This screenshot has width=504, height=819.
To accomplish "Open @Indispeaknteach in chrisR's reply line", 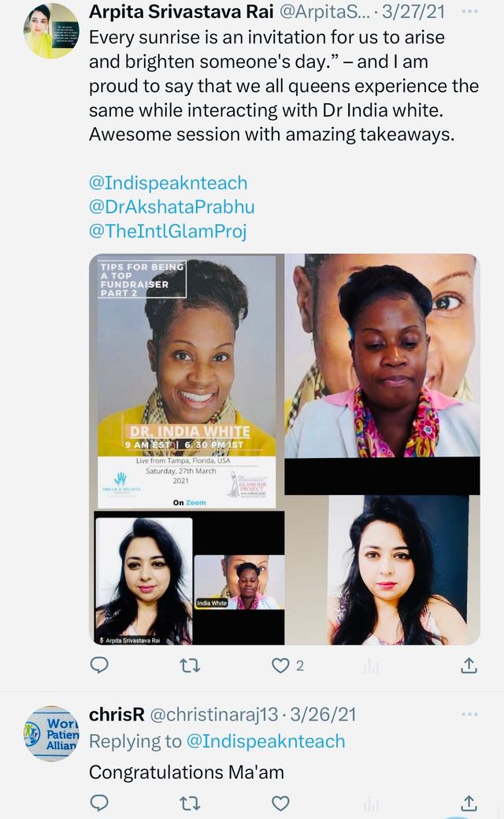I will (x=265, y=741).
